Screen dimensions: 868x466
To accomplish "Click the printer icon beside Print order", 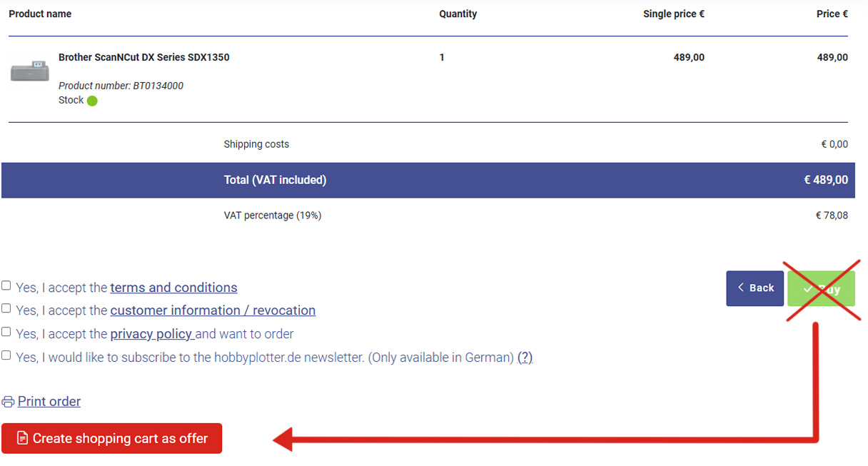I will (8, 402).
